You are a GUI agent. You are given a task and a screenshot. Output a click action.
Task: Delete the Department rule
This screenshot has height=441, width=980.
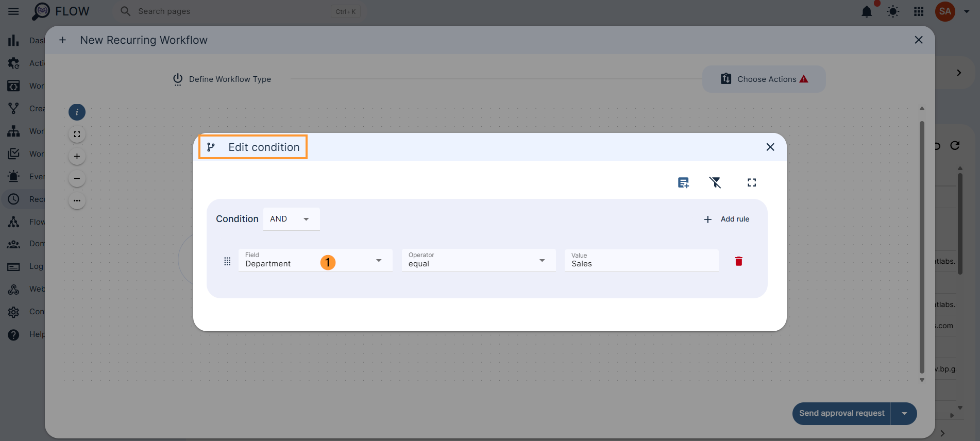pyautogui.click(x=739, y=261)
